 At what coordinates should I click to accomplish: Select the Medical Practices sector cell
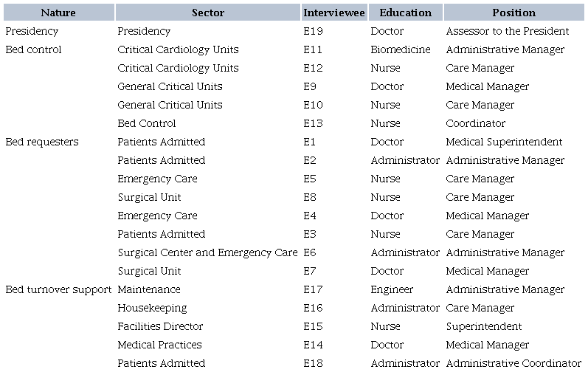click(x=159, y=345)
